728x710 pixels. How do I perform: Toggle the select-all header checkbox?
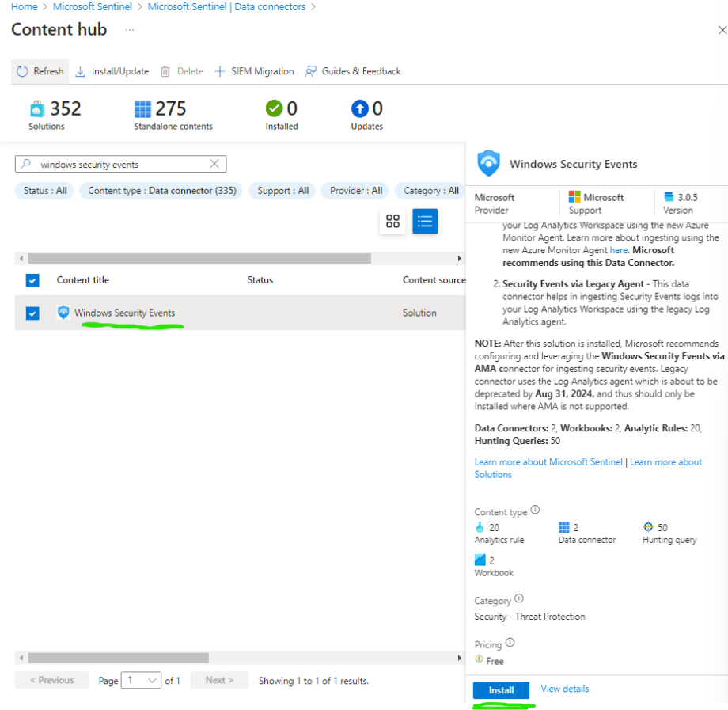32,280
